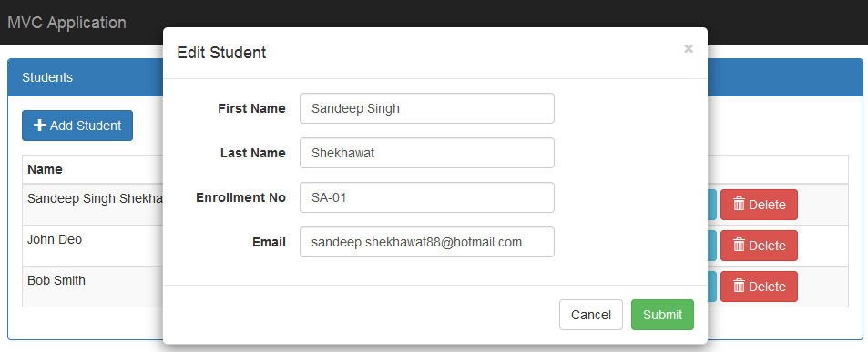Click partially hidden blue edit button for Sandeep
Viewport: 868px width, 352px height.
(x=712, y=205)
